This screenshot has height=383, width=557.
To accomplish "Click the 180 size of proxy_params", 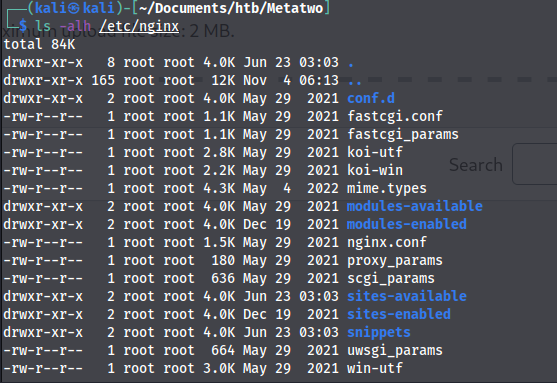I will click(223, 261).
